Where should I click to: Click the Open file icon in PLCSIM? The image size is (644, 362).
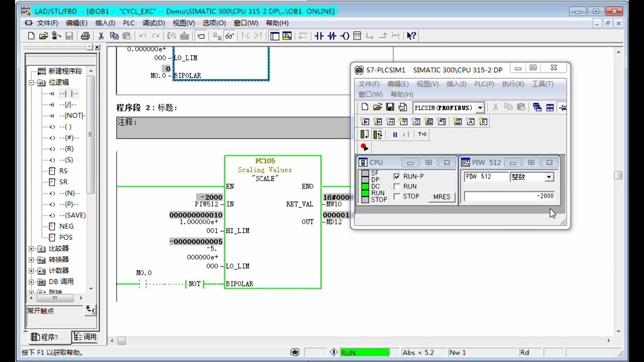point(377,107)
